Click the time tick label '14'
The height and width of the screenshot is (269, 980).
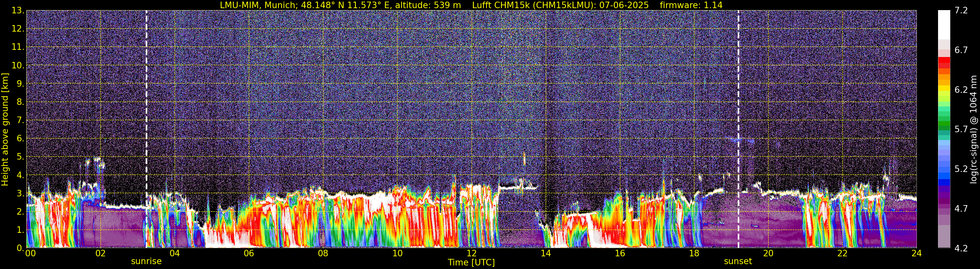545,253
